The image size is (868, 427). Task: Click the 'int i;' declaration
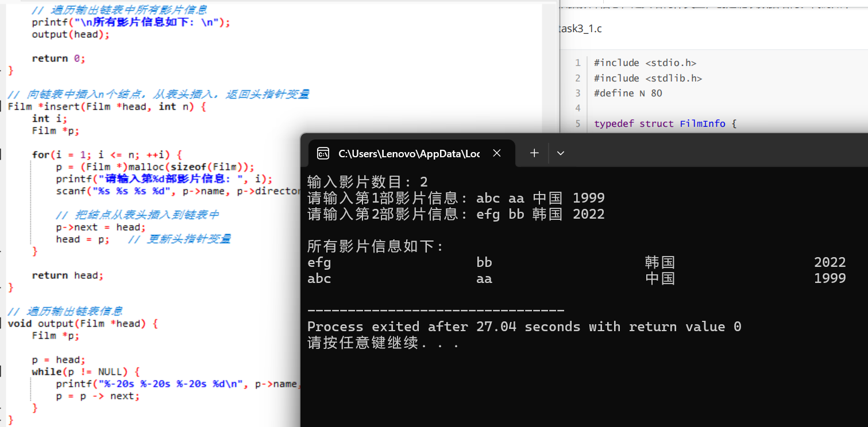49,118
